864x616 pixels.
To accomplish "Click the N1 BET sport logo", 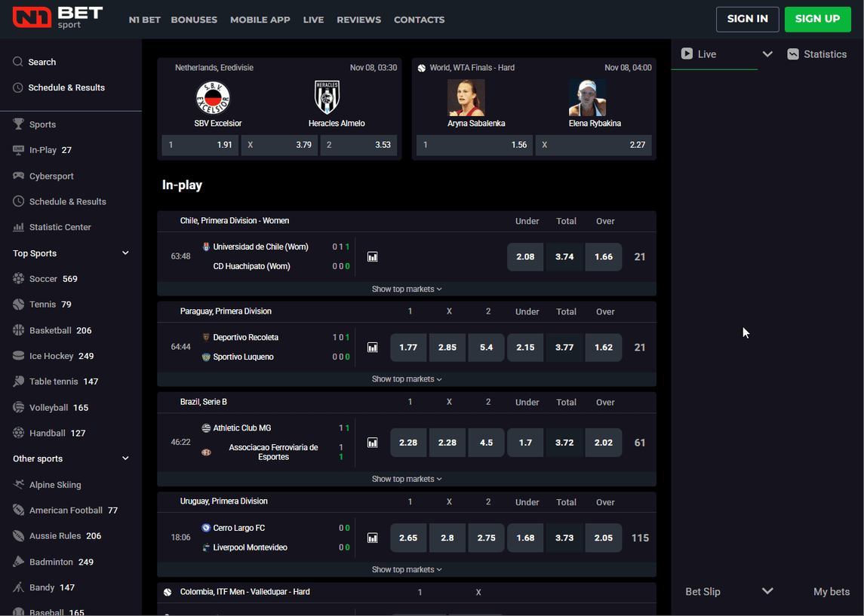I will click(57, 18).
